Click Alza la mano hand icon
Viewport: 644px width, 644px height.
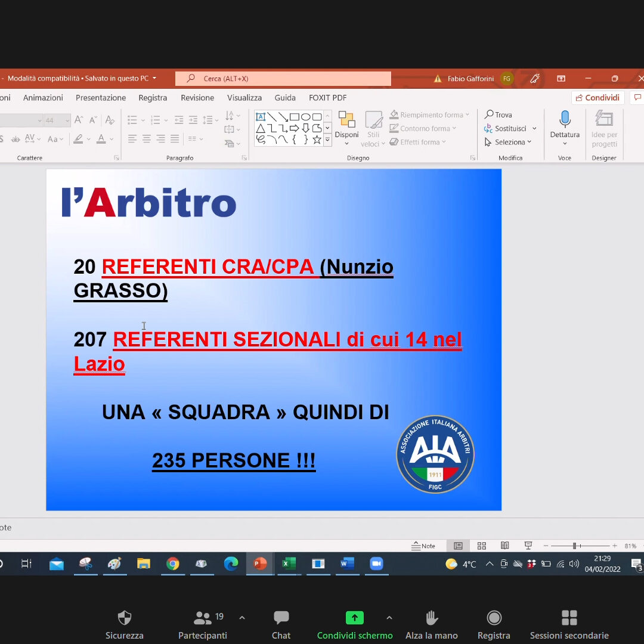(432, 618)
